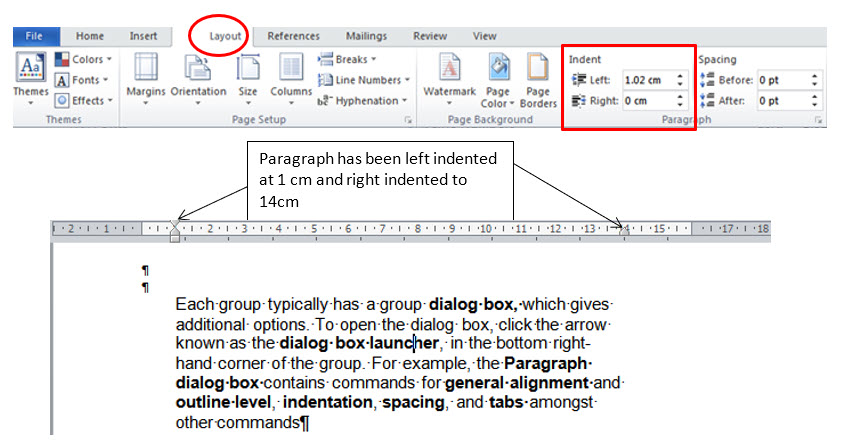Increase the left indent with stepper
The height and width of the screenshot is (448, 844).
point(680,76)
